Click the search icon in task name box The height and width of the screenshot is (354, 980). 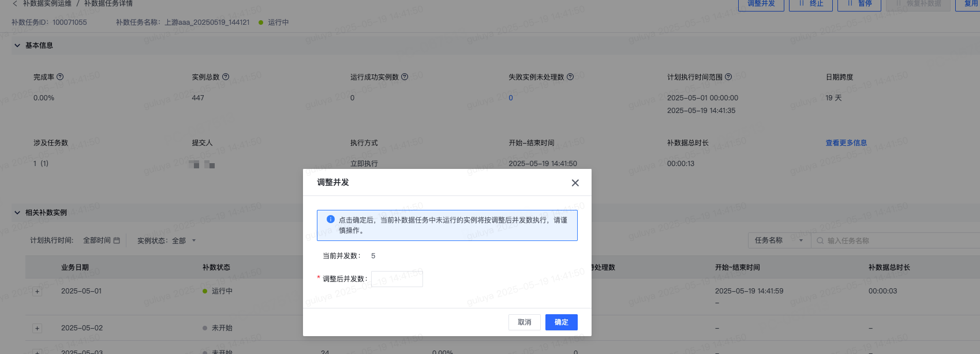pos(820,240)
